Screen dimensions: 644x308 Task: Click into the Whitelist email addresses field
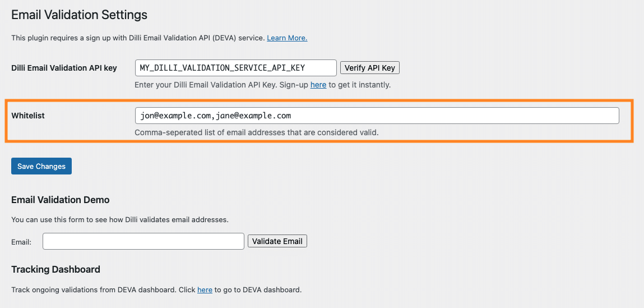377,116
